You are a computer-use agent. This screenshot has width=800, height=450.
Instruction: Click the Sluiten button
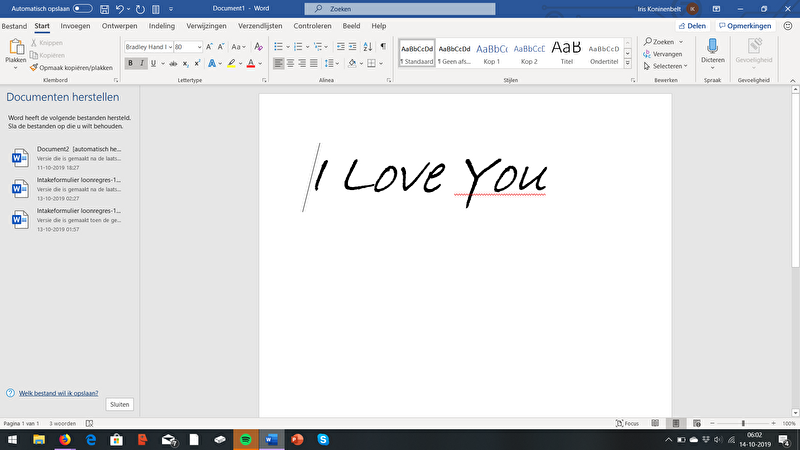(x=120, y=404)
